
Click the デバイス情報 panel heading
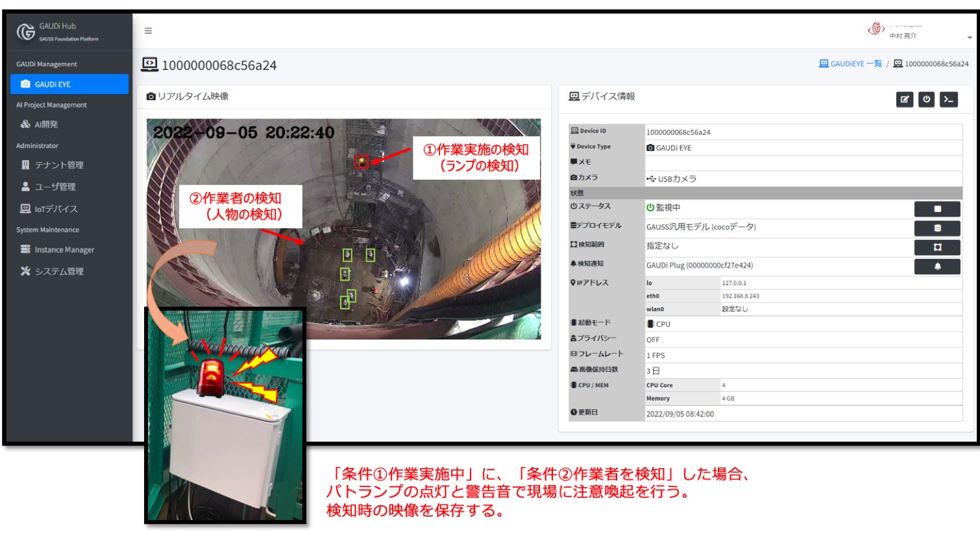[602, 97]
